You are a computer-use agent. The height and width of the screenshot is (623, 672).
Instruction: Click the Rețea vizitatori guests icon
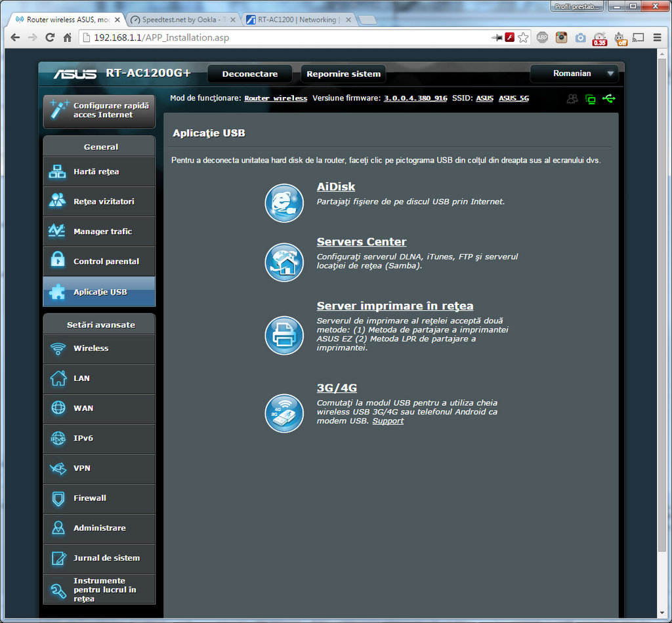(57, 201)
